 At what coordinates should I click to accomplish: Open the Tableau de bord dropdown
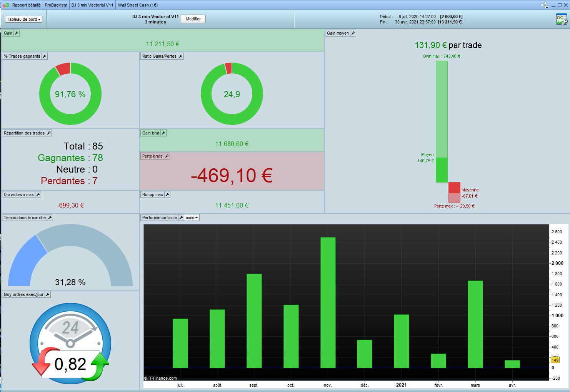(x=23, y=19)
